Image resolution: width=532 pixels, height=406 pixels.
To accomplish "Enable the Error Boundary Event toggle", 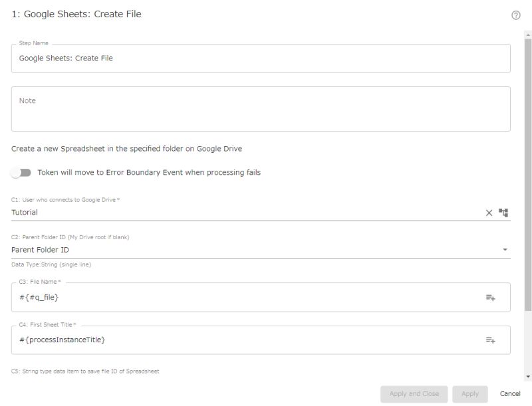I will [21, 171].
